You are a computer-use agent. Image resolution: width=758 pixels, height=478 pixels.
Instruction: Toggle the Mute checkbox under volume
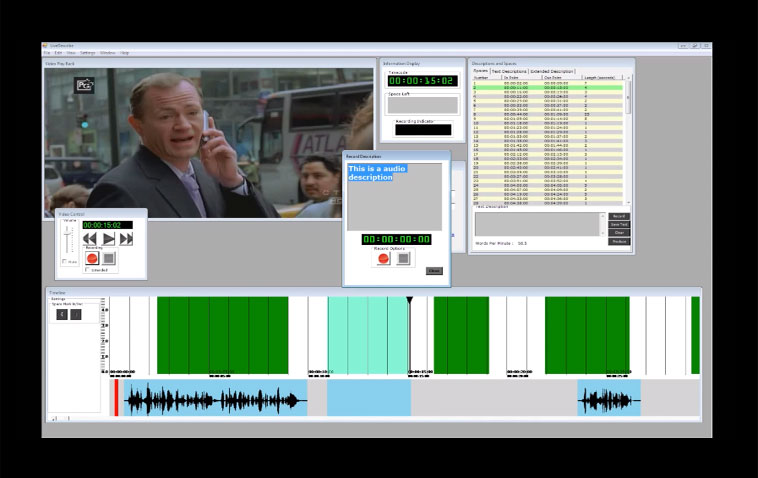tap(64, 261)
